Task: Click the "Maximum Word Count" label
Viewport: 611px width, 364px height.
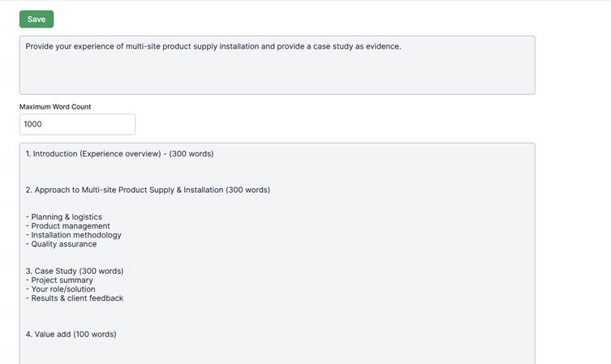Action: point(55,107)
